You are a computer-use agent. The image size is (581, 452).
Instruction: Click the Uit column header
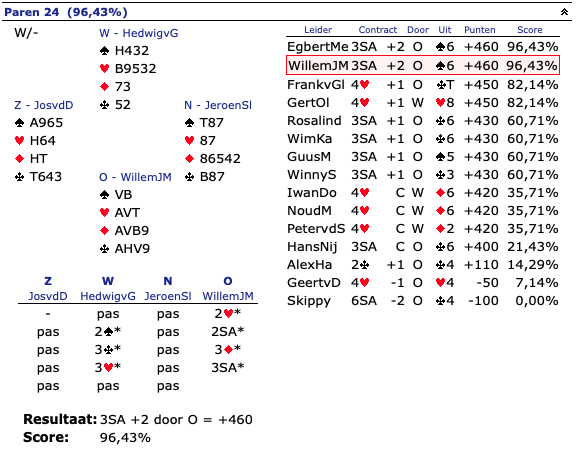[x=444, y=30]
